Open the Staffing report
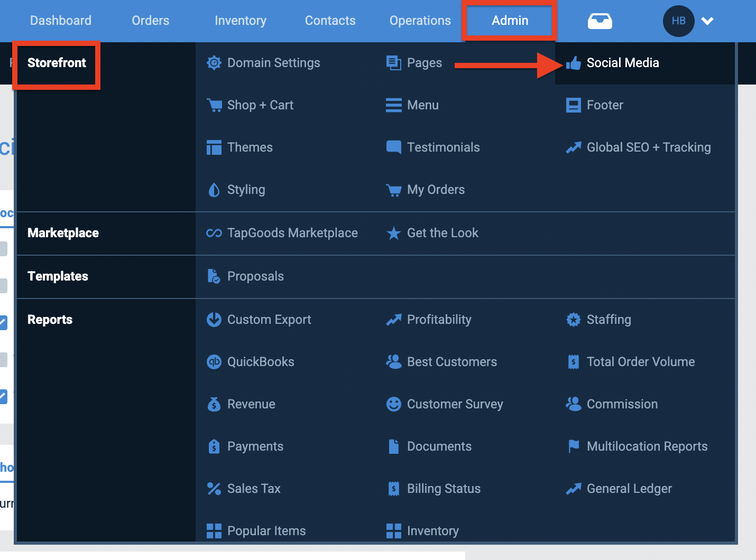The height and width of the screenshot is (560, 756). click(x=609, y=320)
